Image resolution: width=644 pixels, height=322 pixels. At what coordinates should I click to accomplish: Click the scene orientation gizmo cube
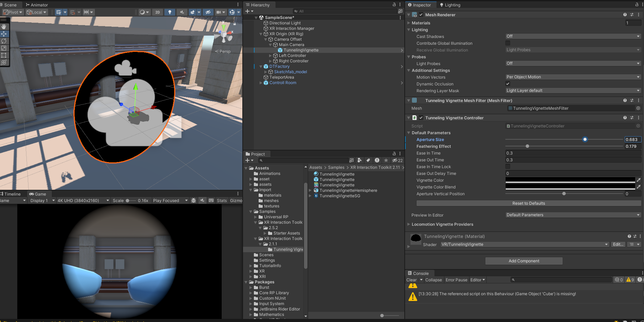224,34
